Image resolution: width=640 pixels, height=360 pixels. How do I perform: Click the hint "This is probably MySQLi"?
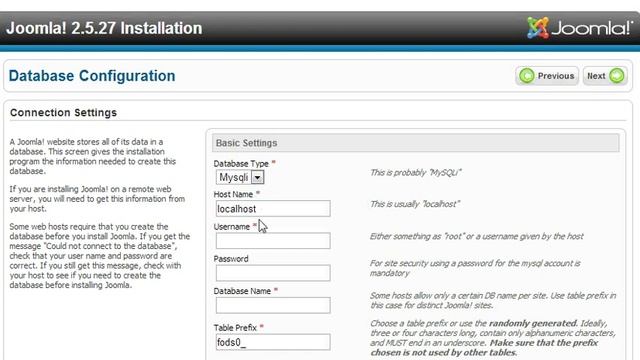click(x=416, y=173)
